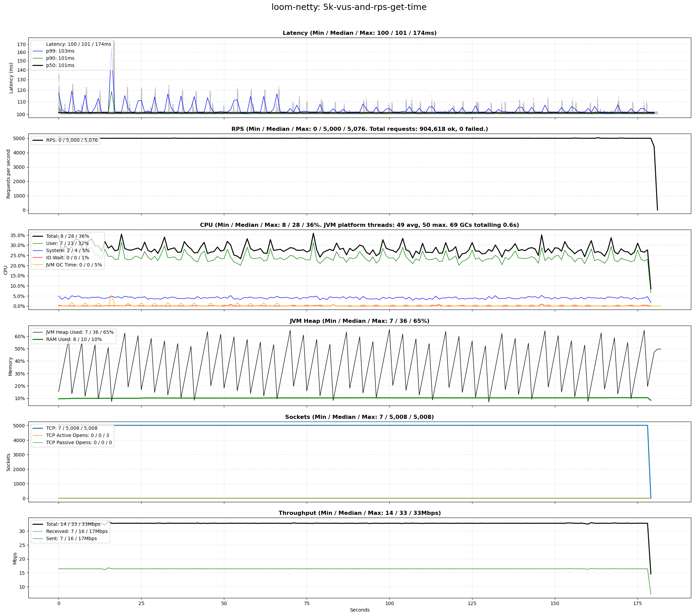Click the Latency chart title
Screen dimensions: 694x616
pos(359,33)
